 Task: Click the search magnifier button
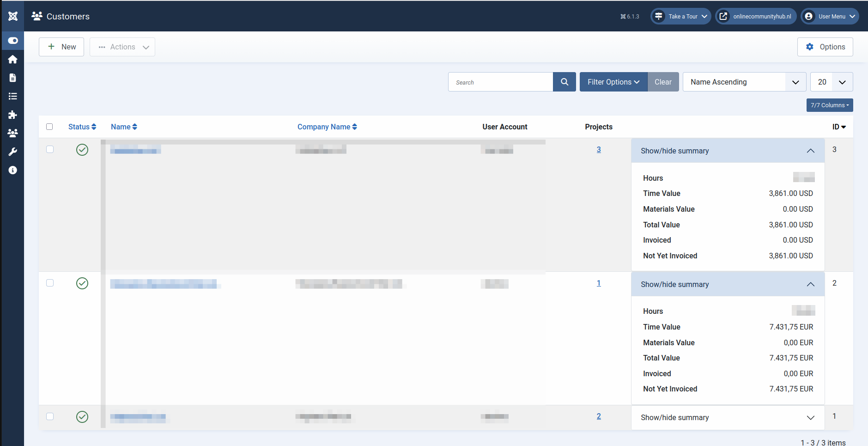point(565,82)
